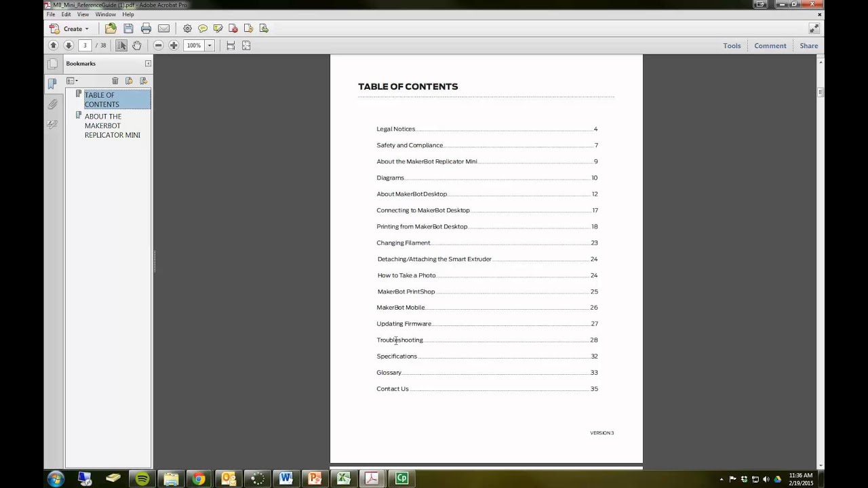The width and height of the screenshot is (868, 488).
Task: Click the expand current bookmark icon
Action: pos(143,81)
